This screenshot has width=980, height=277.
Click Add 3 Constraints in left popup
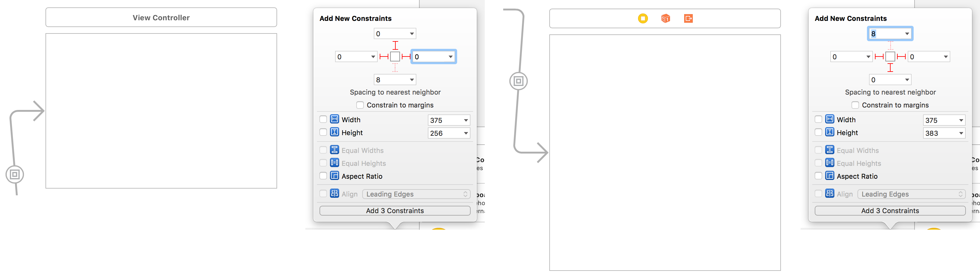[x=395, y=211]
